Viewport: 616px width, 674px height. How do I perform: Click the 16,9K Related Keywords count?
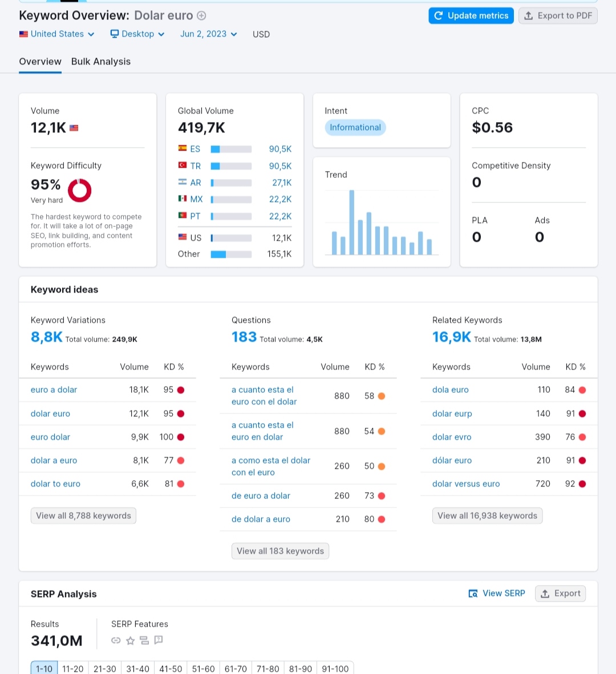[452, 337]
